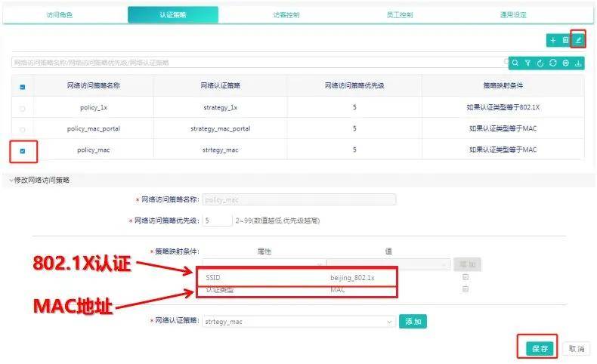Viewport: 597px width, 364px height.
Task: Click the reset arrow icon in toolbar
Action: [x=540, y=63]
